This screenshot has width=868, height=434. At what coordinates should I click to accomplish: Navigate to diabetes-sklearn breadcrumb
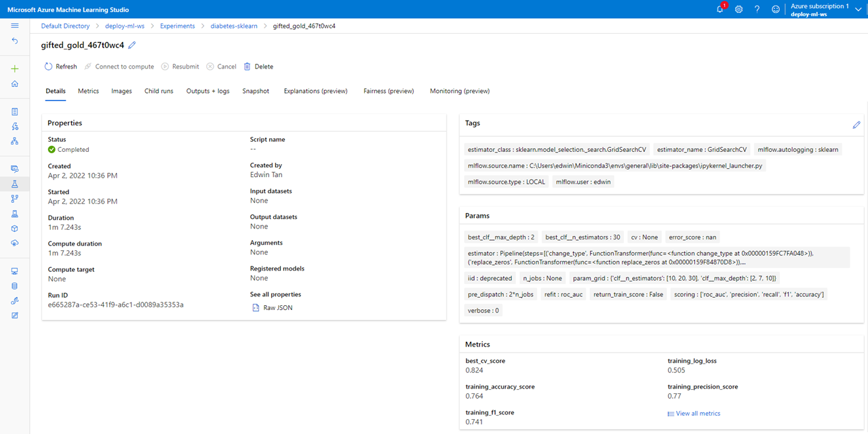click(x=235, y=26)
